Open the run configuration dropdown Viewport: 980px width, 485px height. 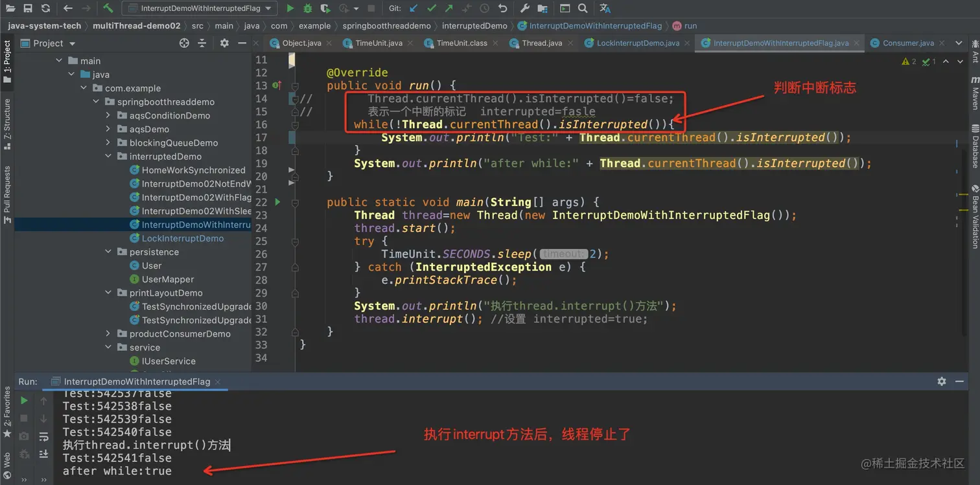coord(200,8)
